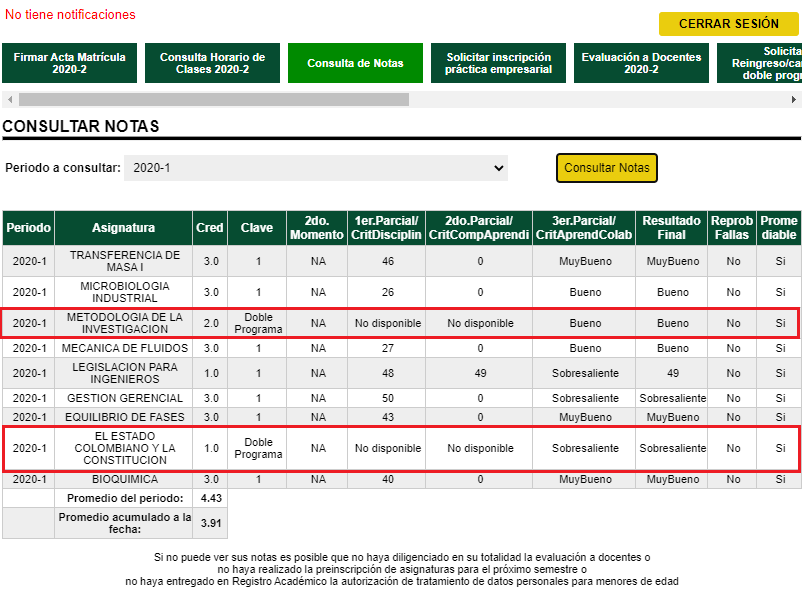Click Promedio acumulado value 3.91
The width and height of the screenshot is (805, 593).
pyautogui.click(x=211, y=523)
